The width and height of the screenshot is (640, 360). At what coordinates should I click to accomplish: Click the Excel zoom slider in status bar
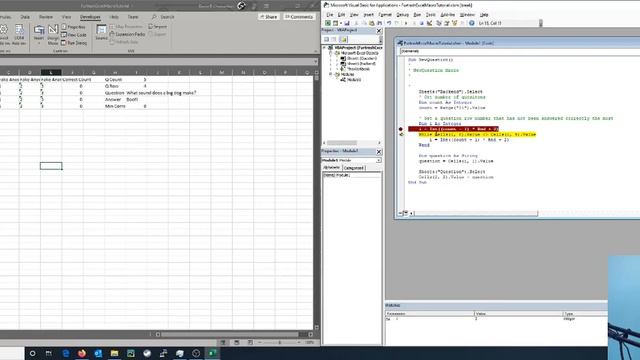[x=280, y=342]
